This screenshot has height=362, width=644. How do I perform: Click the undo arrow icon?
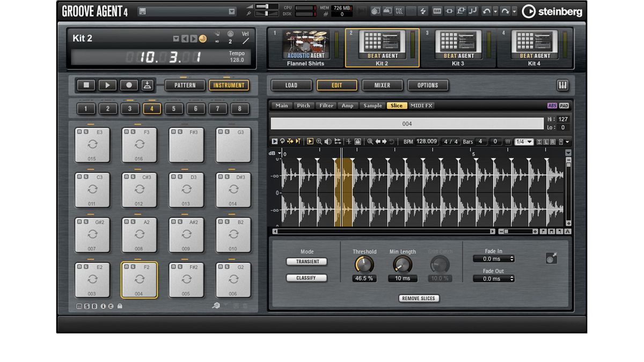click(486, 11)
